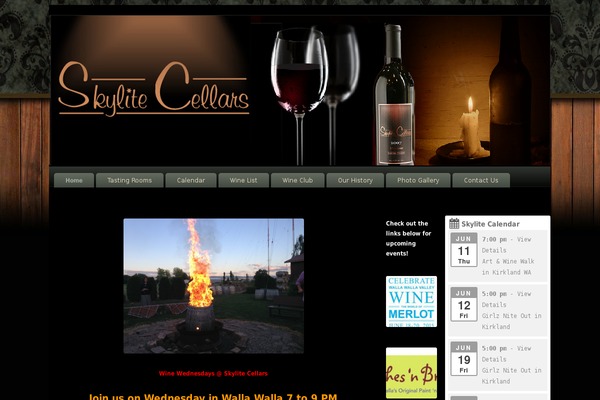The image size is (600, 400).
Task: Click the Jun 11 Thu date badge
Action: [464, 250]
